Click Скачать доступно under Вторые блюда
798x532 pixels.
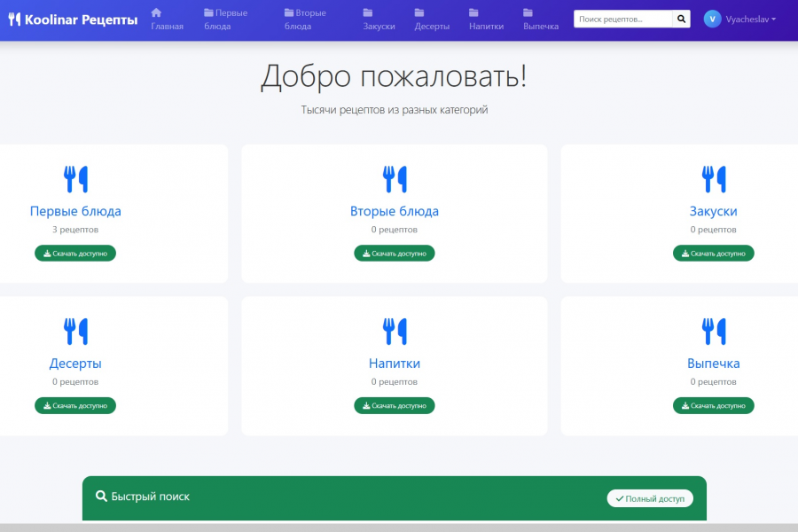coord(395,253)
